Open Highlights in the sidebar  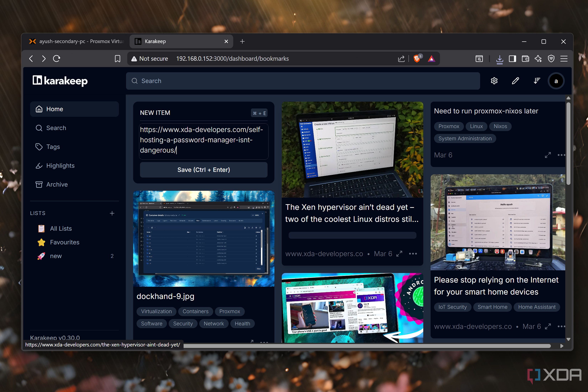[74, 166]
